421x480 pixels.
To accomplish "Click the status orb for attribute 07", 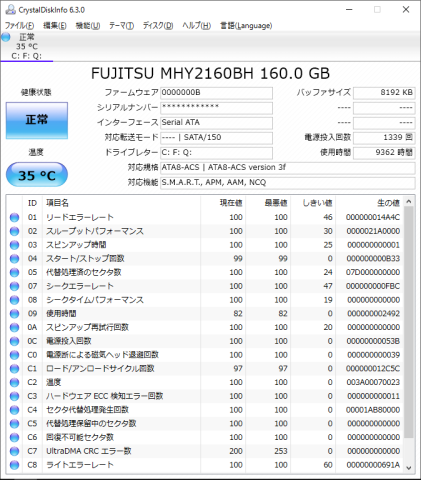I will 14,286.
